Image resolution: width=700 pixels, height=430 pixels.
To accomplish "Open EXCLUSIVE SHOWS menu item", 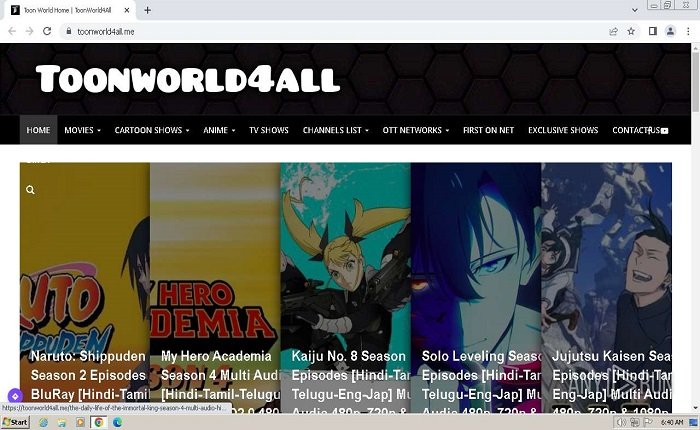I will click(563, 130).
